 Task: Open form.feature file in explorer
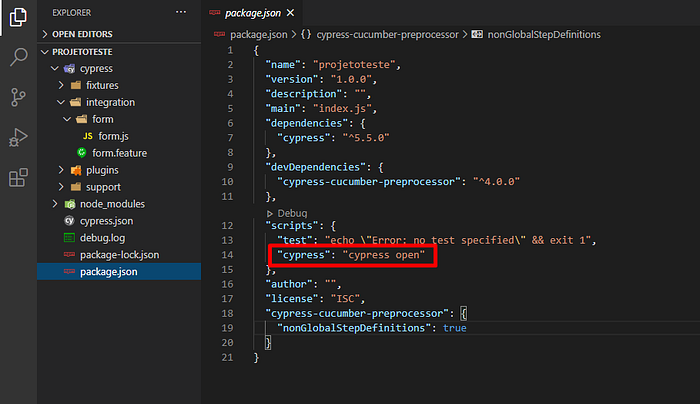pyautogui.click(x=119, y=153)
